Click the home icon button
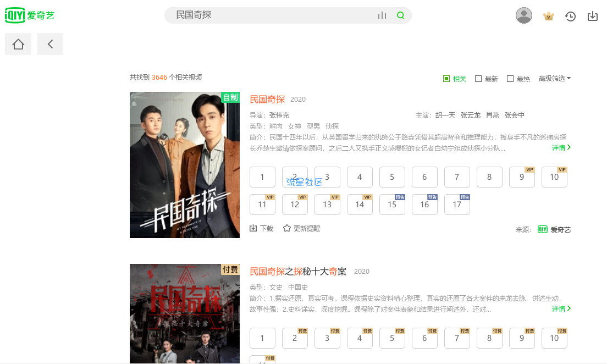 click(x=18, y=44)
